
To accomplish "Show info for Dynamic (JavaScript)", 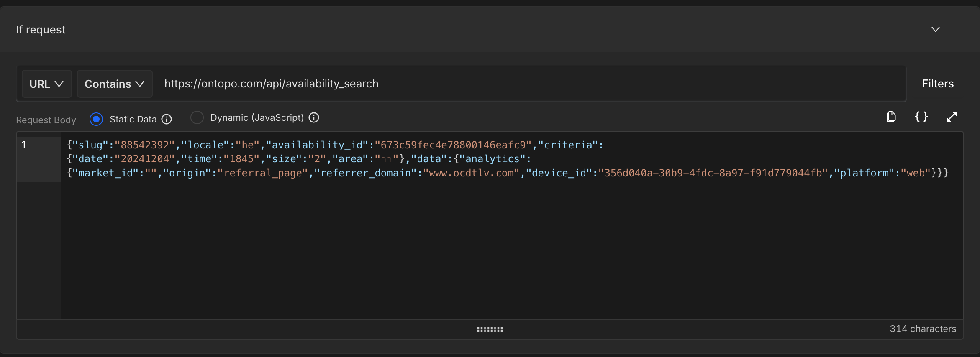I will click(314, 117).
